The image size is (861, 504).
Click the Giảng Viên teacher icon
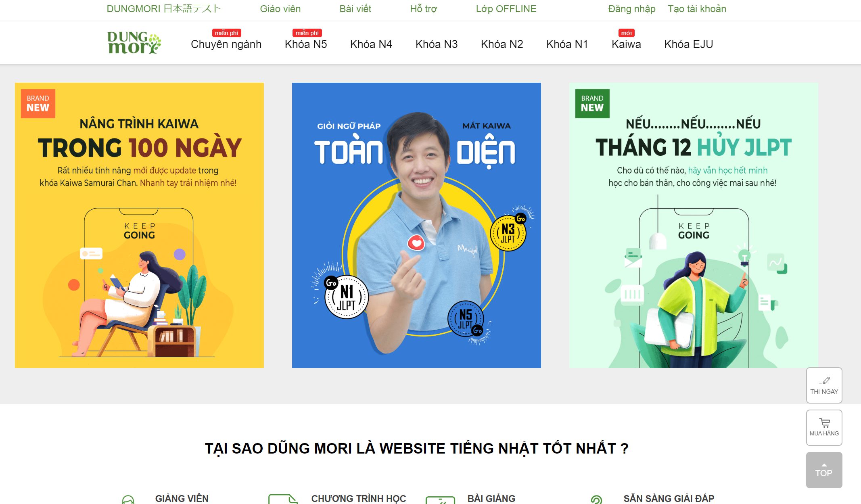click(128, 500)
